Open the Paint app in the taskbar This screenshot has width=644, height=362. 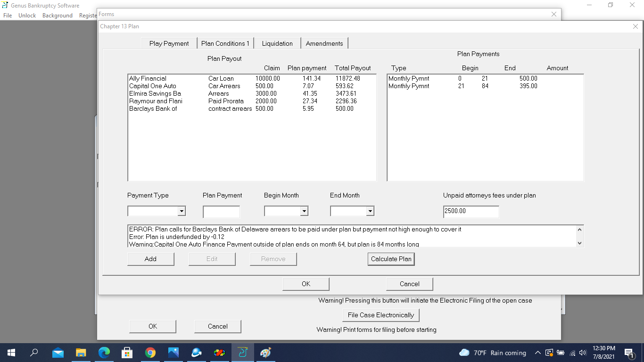coord(265,353)
